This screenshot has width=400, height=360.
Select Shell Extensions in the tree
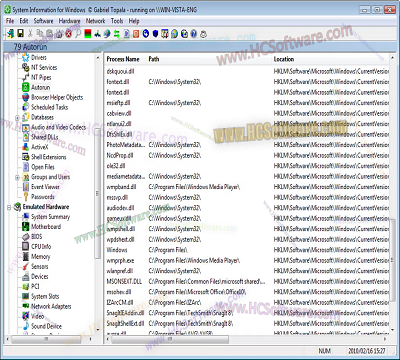coord(48,157)
